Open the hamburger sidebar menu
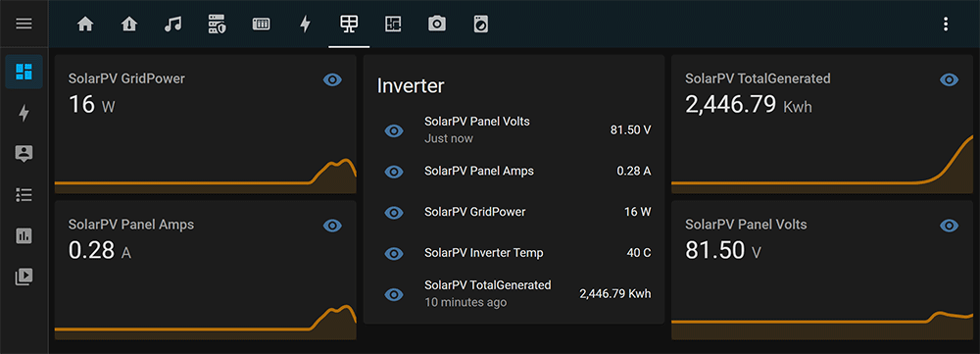The height and width of the screenshot is (354, 980). pyautogui.click(x=24, y=24)
